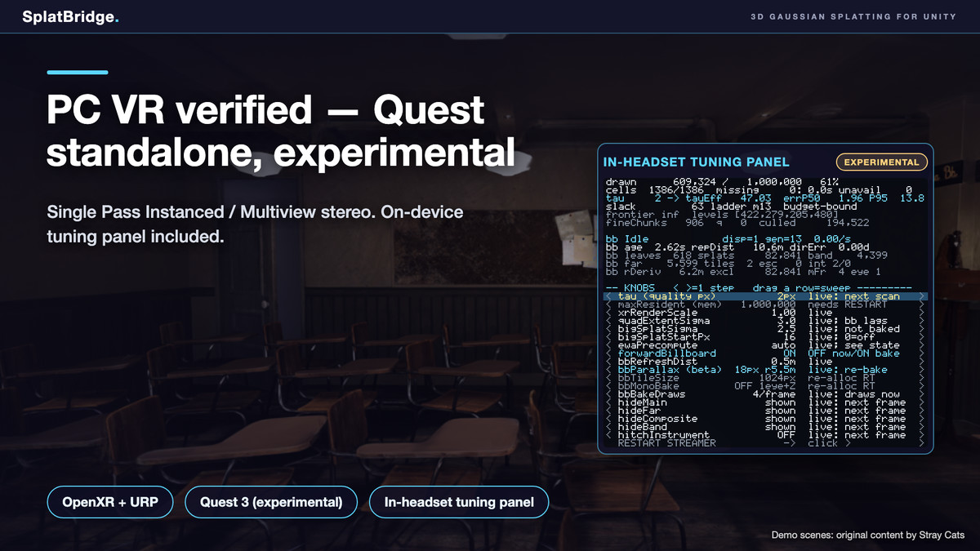This screenshot has width=980, height=551.
Task: Step hitchInstrument with its right arrow
Action: (x=922, y=435)
